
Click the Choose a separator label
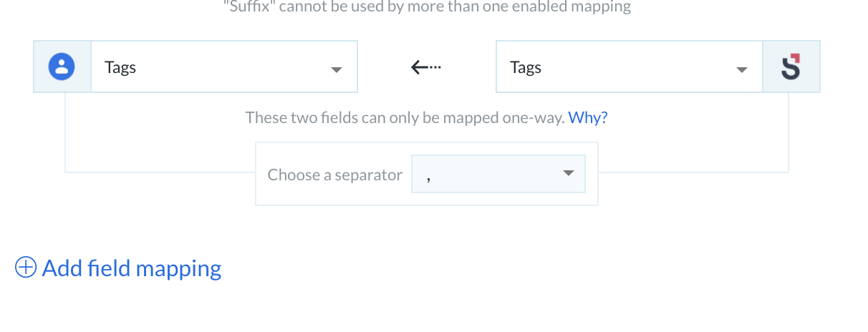point(335,175)
